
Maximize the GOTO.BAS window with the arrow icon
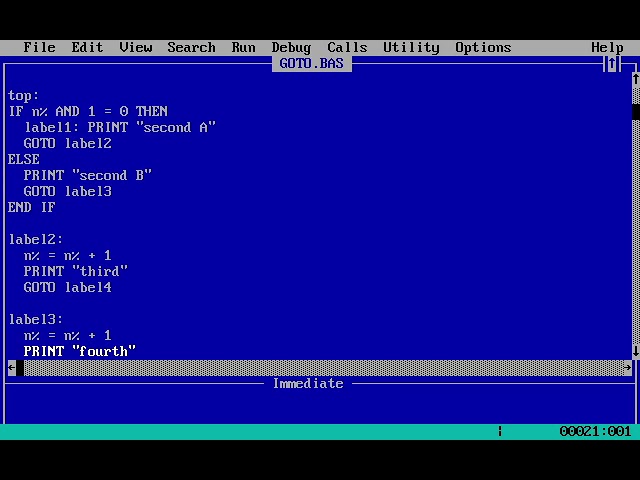click(611, 63)
